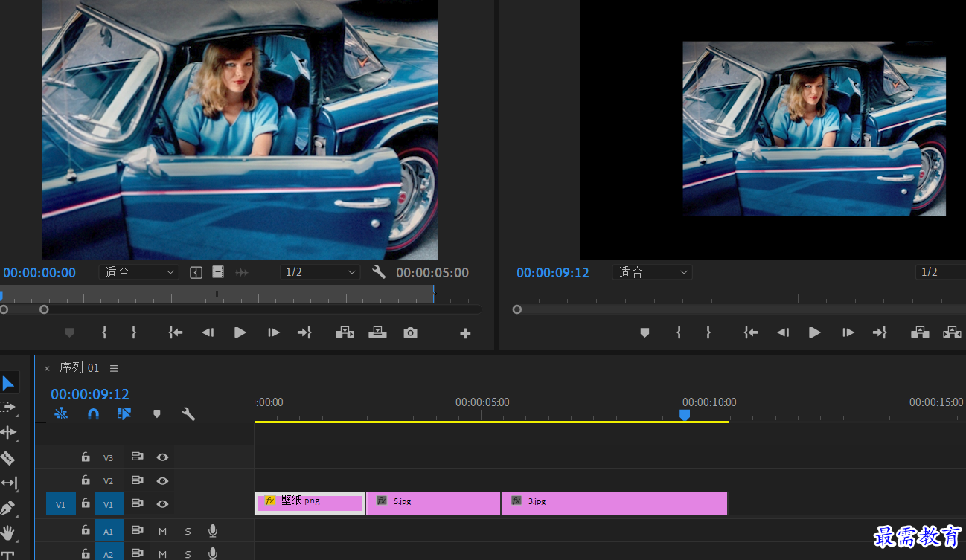Open Source monitor 1/2 resolution dropdown

321,272
